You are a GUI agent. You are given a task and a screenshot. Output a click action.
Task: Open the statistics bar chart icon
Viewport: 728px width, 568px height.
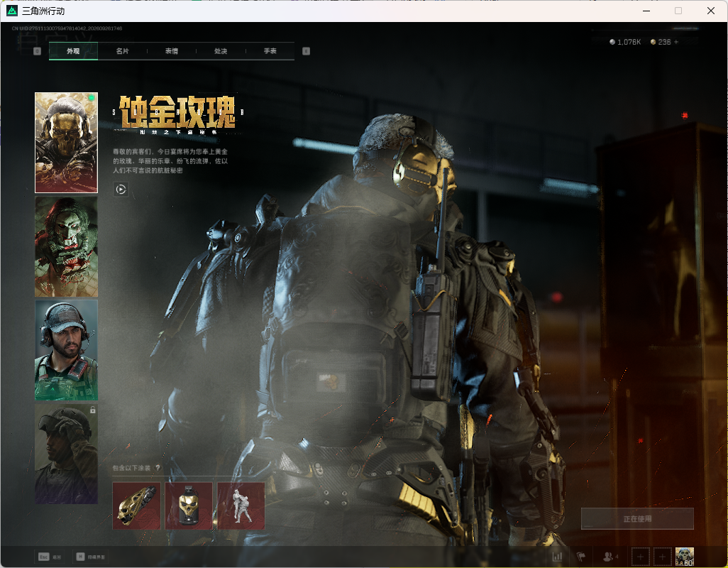[x=558, y=557]
